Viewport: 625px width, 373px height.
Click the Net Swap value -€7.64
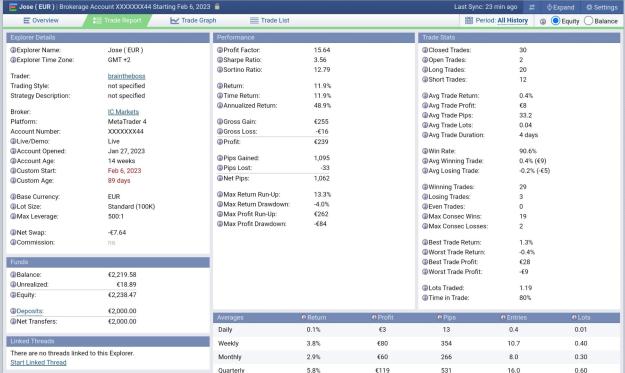point(117,232)
